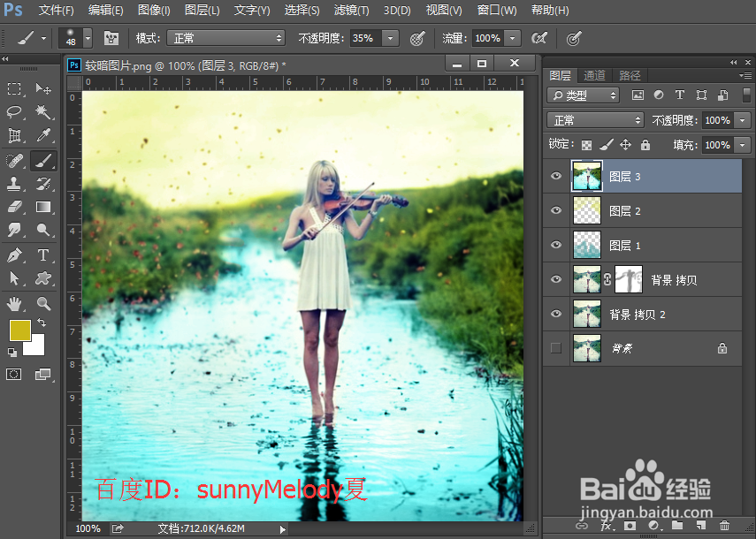Click the foreground color swatch
This screenshot has width=756, height=539.
(19, 330)
